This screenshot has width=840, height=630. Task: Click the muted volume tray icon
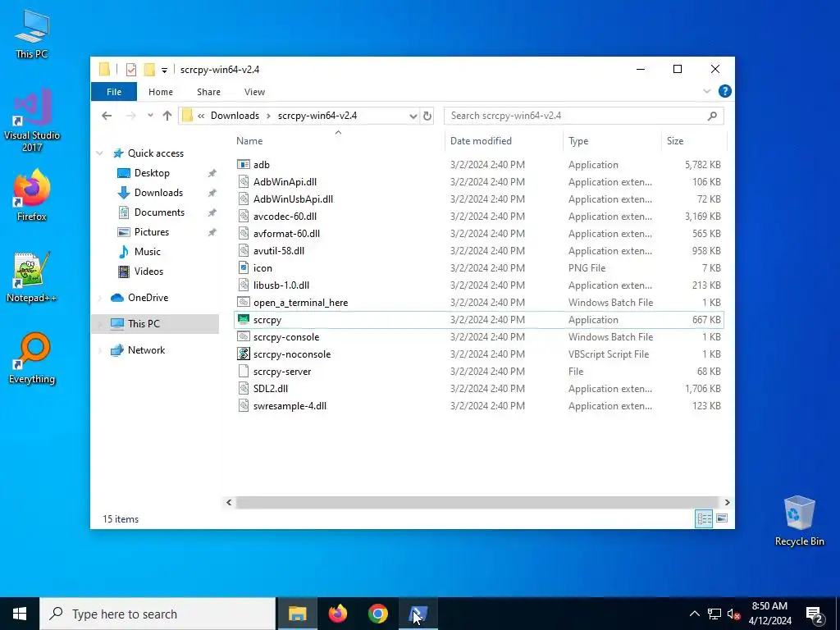(733, 614)
